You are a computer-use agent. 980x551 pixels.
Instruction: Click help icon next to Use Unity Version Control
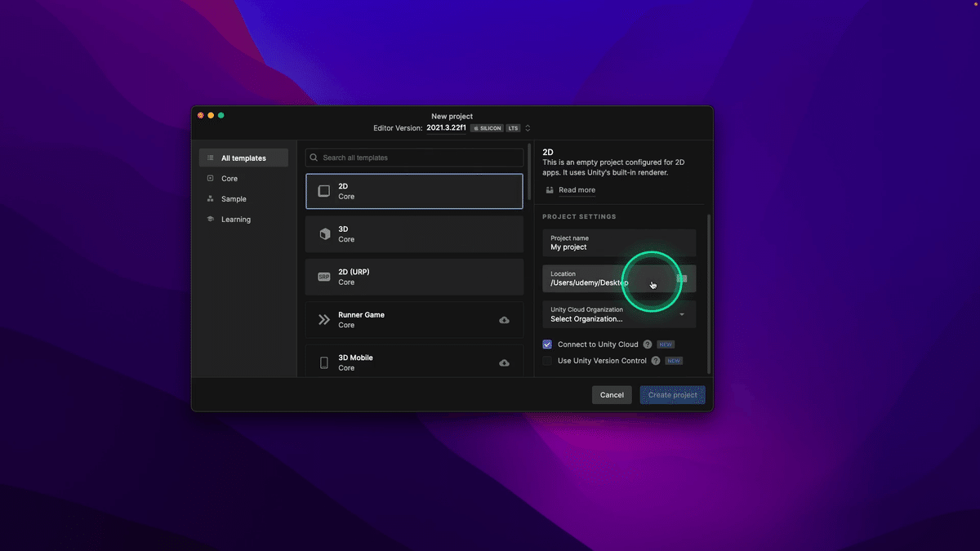point(656,361)
